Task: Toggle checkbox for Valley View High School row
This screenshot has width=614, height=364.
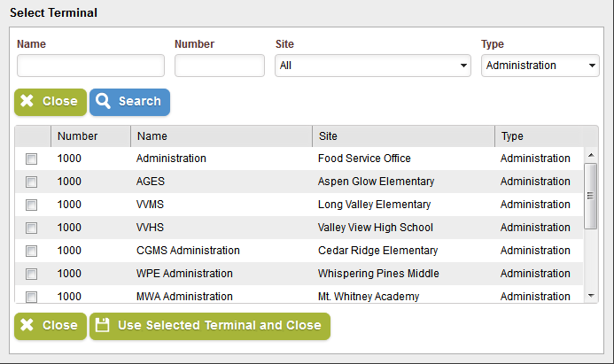Action: (32, 228)
